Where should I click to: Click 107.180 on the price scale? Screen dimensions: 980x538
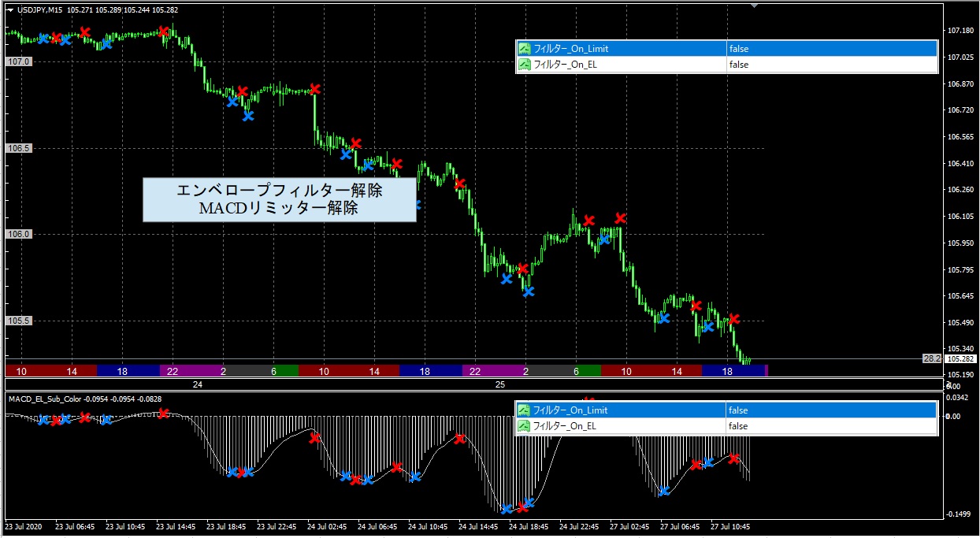(960, 31)
